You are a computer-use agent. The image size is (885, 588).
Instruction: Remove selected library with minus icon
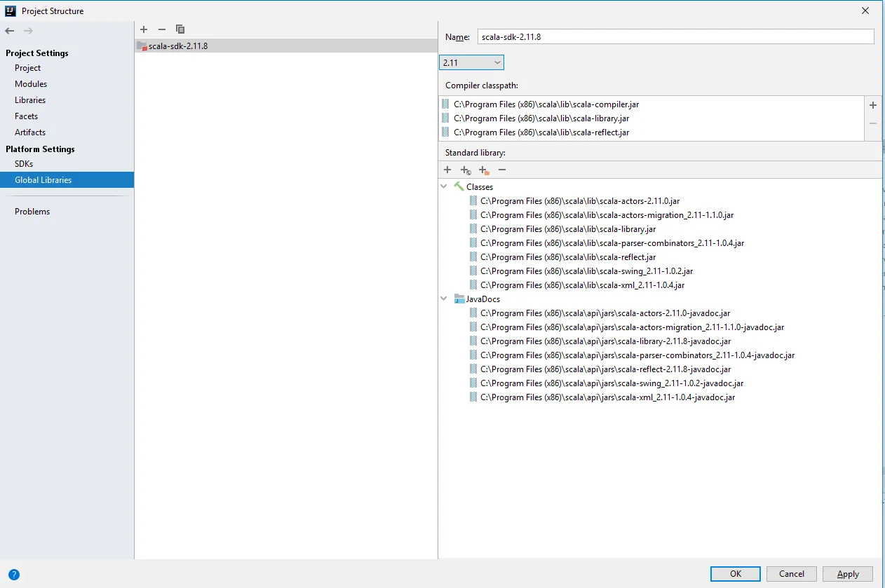tap(162, 29)
